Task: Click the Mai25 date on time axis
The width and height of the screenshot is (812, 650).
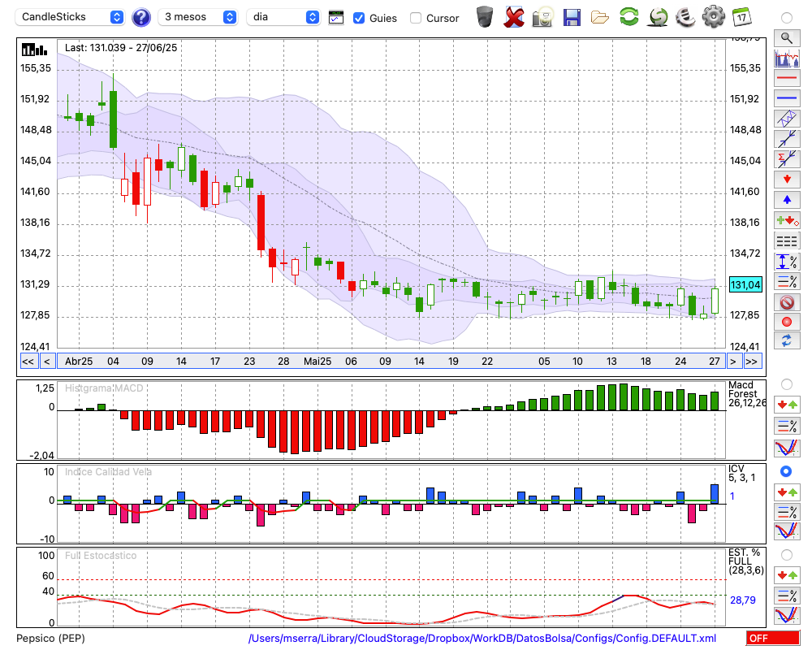Action: pos(317,362)
